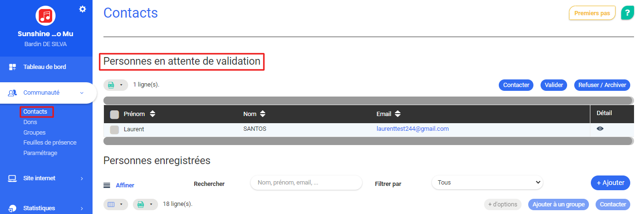Viewport: 644px width, 214px height.
Task: Go to Groupes in the sidebar
Action: (x=34, y=132)
